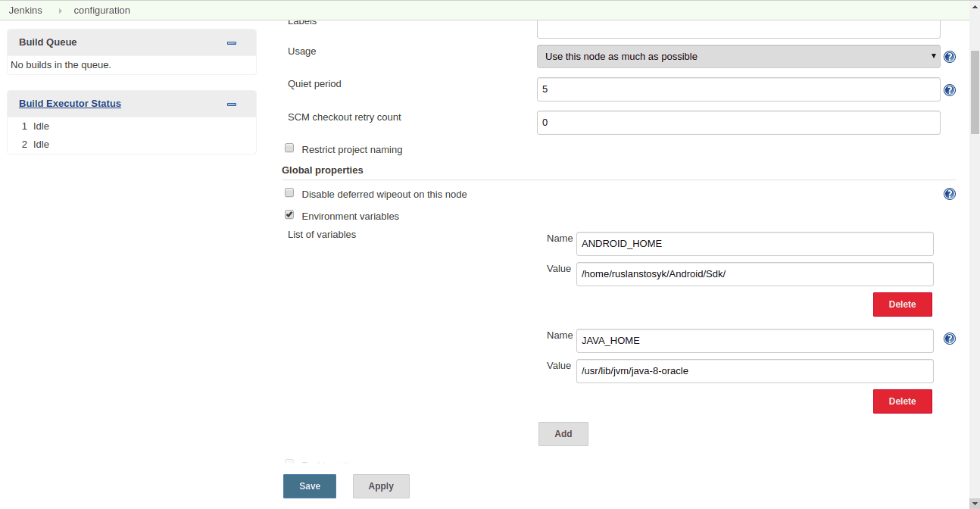
Task: Add a new environment variable
Action: (x=563, y=434)
